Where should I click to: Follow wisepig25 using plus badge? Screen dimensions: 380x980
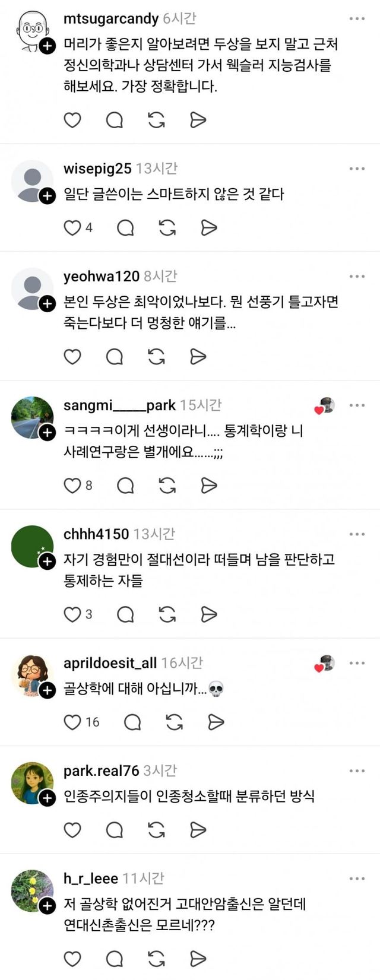(47, 195)
